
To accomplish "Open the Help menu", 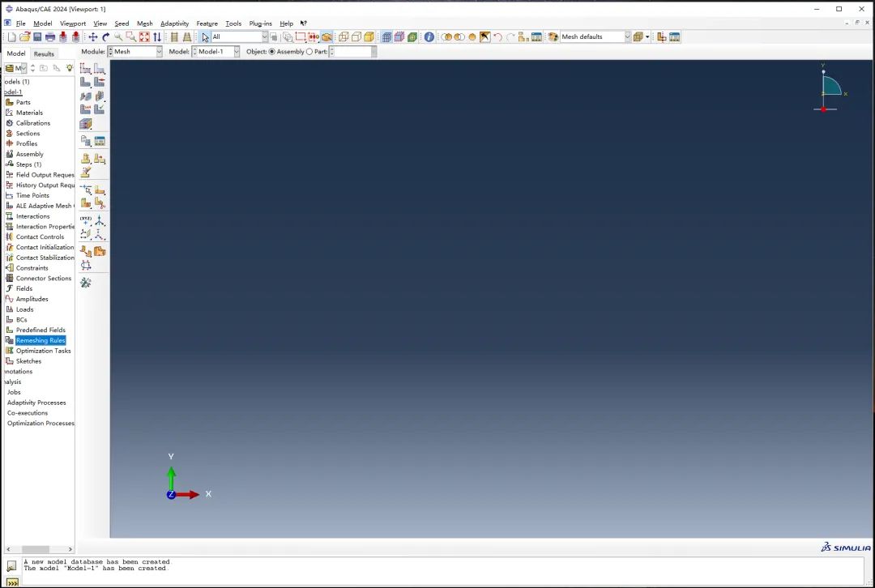I will coord(286,23).
